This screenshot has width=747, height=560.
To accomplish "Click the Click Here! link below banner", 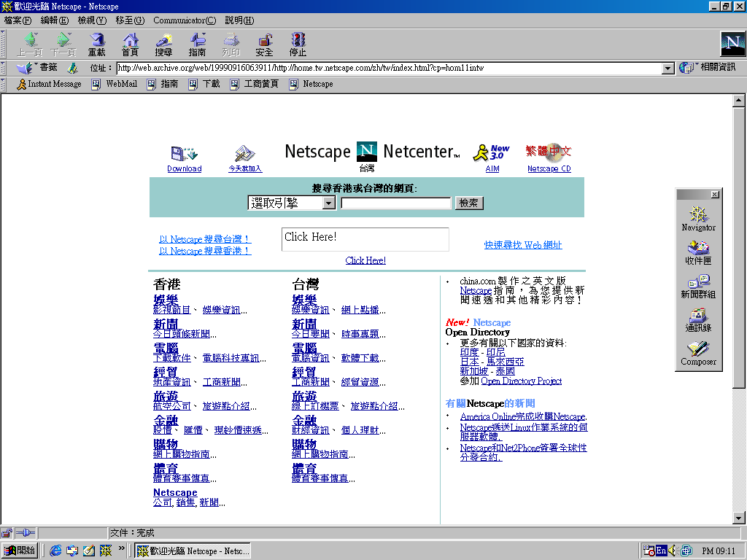I will tap(365, 260).
